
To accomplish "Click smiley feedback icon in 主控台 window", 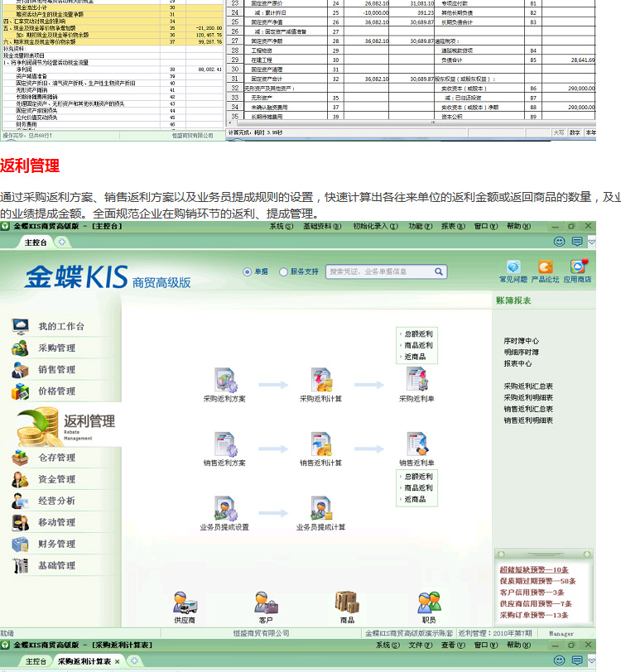I will coord(559,242).
